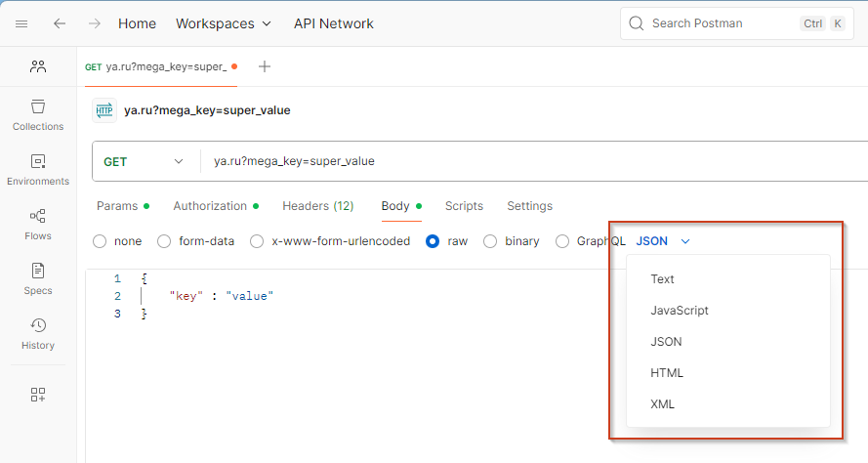Screen dimensions: 868x463
Task: Open History in the sidebar
Action: tap(38, 334)
